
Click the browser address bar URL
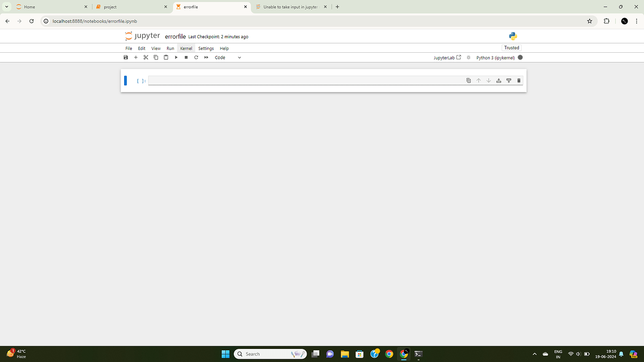point(95,21)
